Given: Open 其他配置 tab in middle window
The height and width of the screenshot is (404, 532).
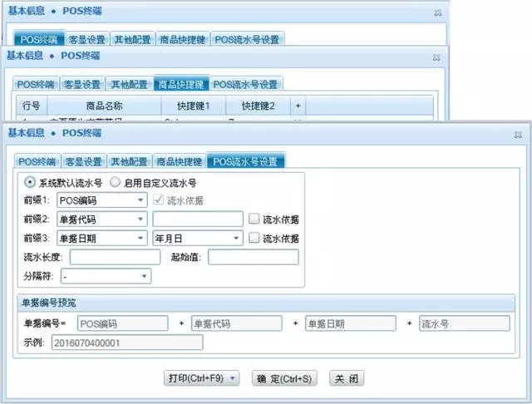Looking at the screenshot, I should [130, 84].
